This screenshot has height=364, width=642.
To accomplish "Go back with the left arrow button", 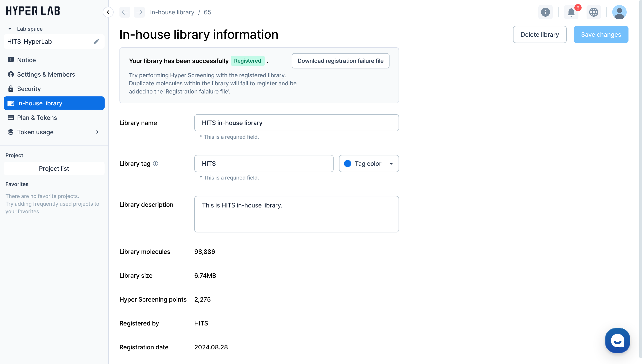I will click(x=125, y=12).
